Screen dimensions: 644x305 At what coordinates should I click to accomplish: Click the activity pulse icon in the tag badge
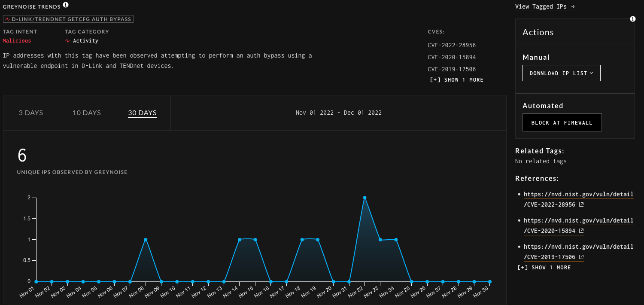point(8,19)
